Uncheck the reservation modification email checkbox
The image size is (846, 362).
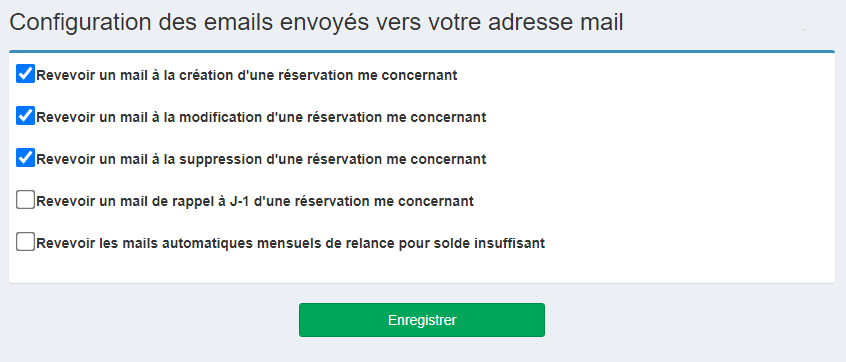[25, 115]
